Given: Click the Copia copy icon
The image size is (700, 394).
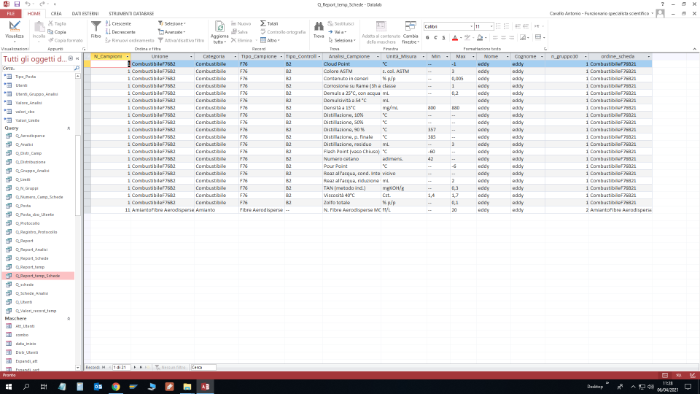Looking at the screenshot, I should [50, 32].
